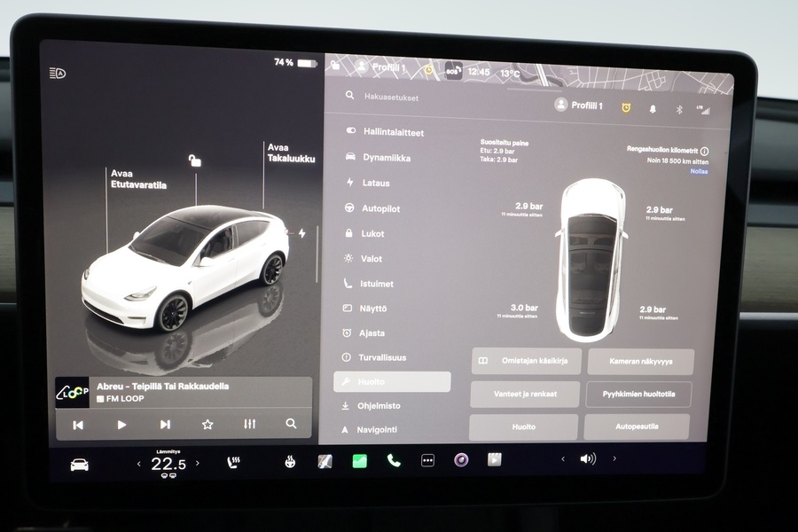Viewport: 798px width, 532px height.
Task: Select Lataus in the settings menu
Action: click(x=377, y=183)
